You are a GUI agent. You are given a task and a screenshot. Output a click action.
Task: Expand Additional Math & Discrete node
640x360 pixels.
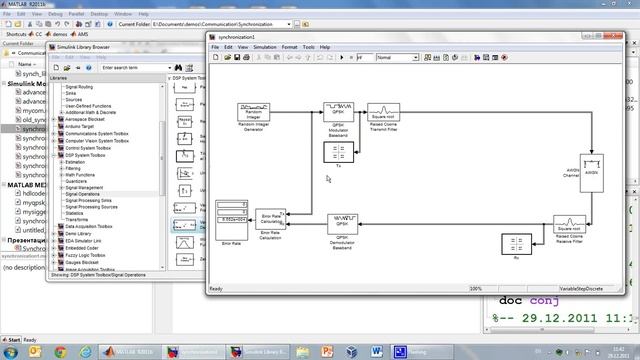coord(62,113)
